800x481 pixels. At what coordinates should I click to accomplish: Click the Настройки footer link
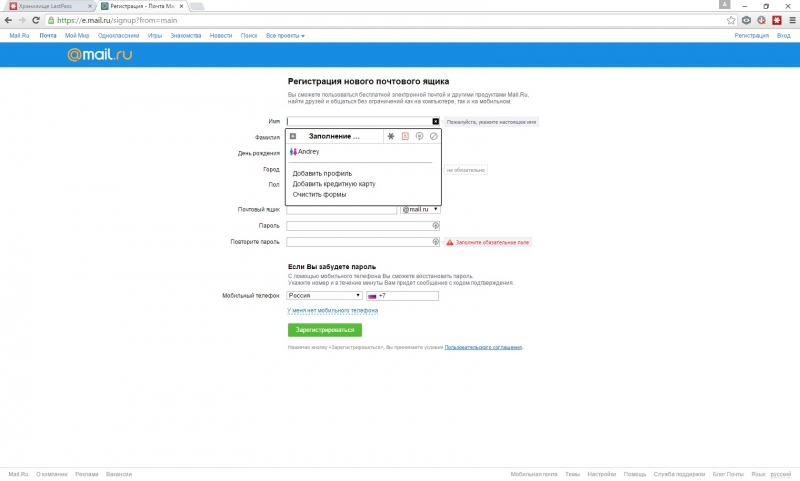[x=602, y=474]
